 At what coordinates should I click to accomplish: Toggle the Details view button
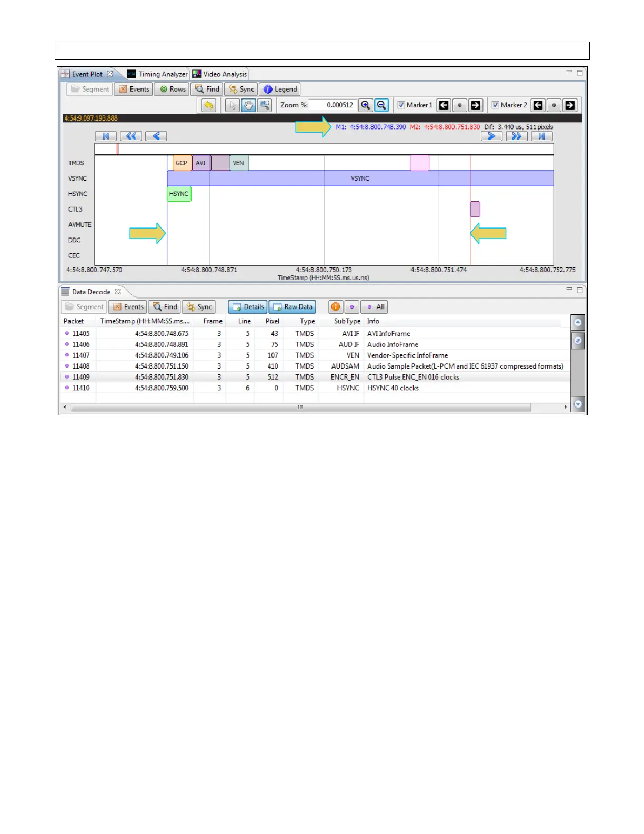coord(248,307)
